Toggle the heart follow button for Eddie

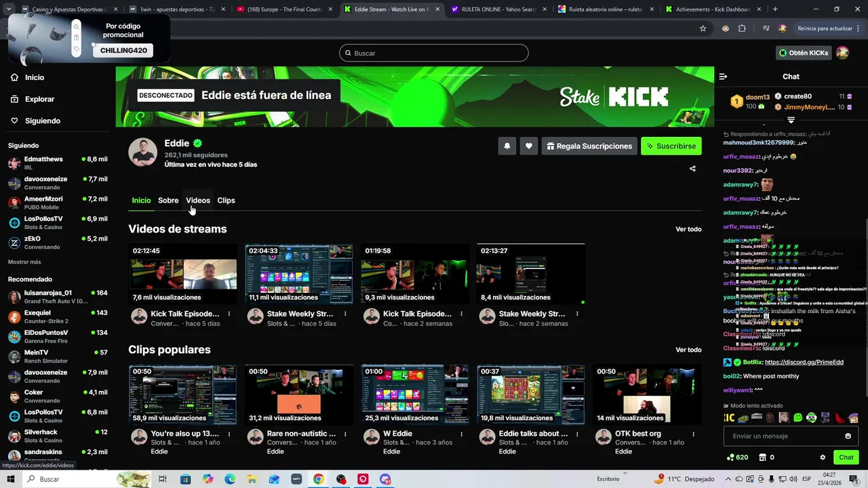(529, 146)
